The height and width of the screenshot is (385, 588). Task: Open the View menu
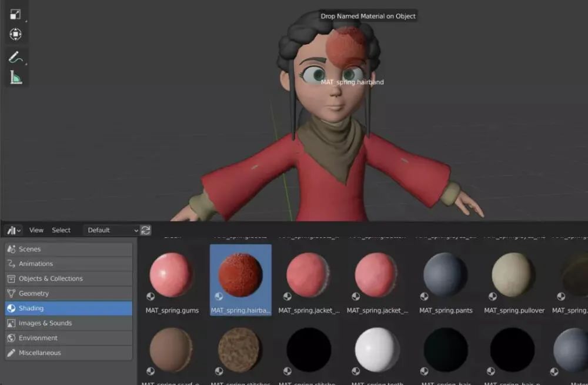[36, 230]
